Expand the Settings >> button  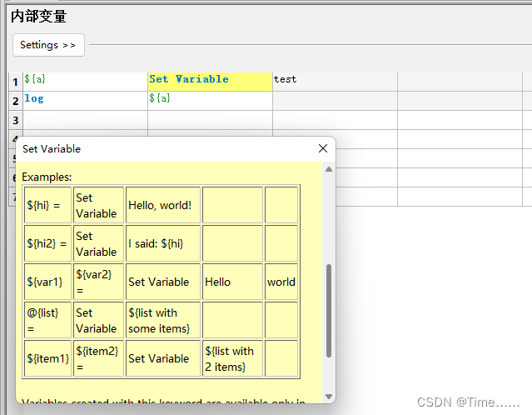pos(48,45)
